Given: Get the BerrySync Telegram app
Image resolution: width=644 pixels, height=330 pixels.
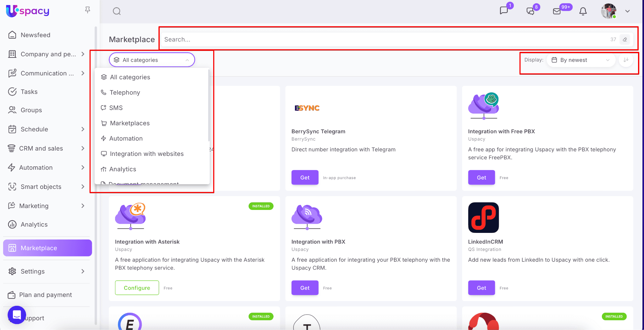Looking at the screenshot, I should click(x=305, y=178).
